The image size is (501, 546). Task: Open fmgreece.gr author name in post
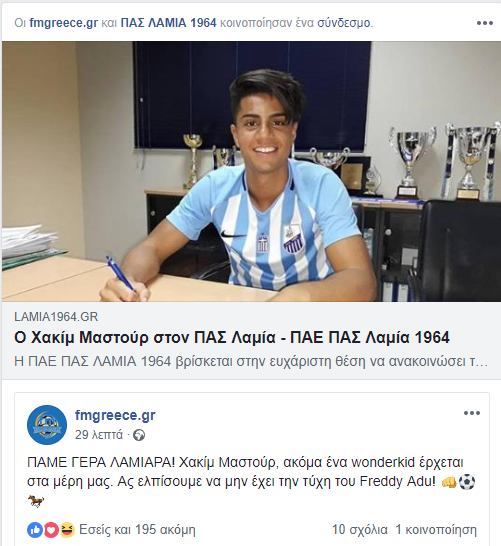point(115,415)
